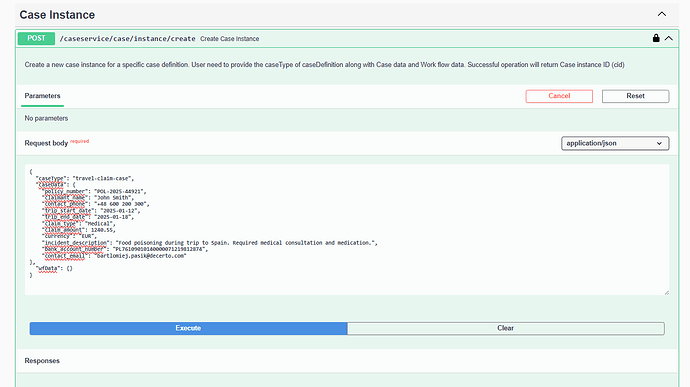The height and width of the screenshot is (387, 690).
Task: Click the Case Instance section heading
Action: point(57,15)
